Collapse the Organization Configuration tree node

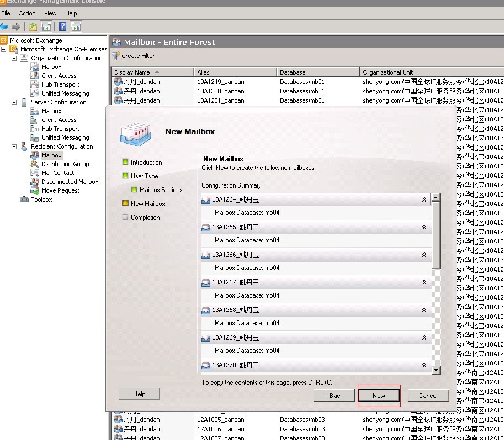(14, 58)
